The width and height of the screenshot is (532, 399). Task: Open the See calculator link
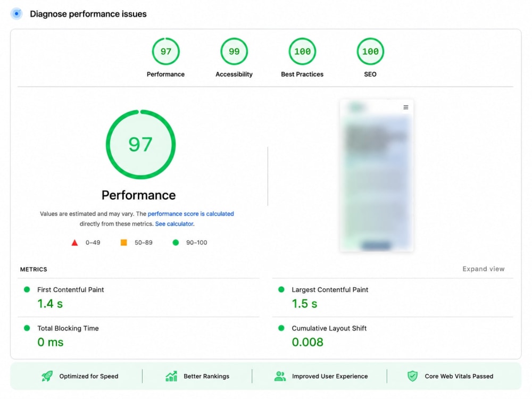point(174,224)
